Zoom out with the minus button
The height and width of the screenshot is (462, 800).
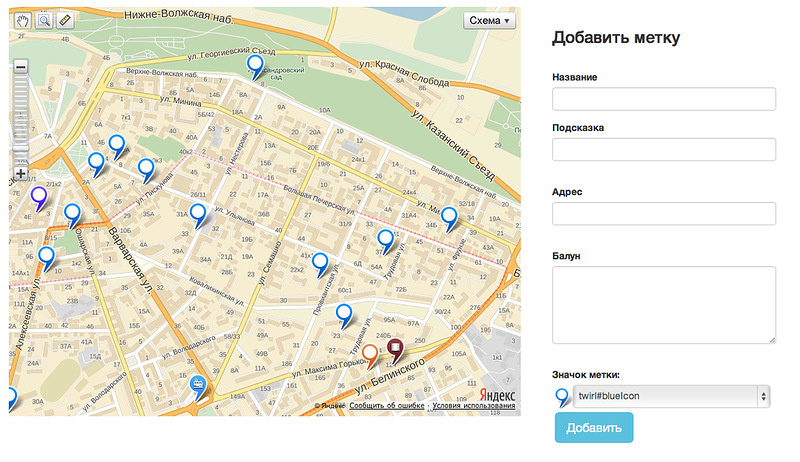[20, 67]
